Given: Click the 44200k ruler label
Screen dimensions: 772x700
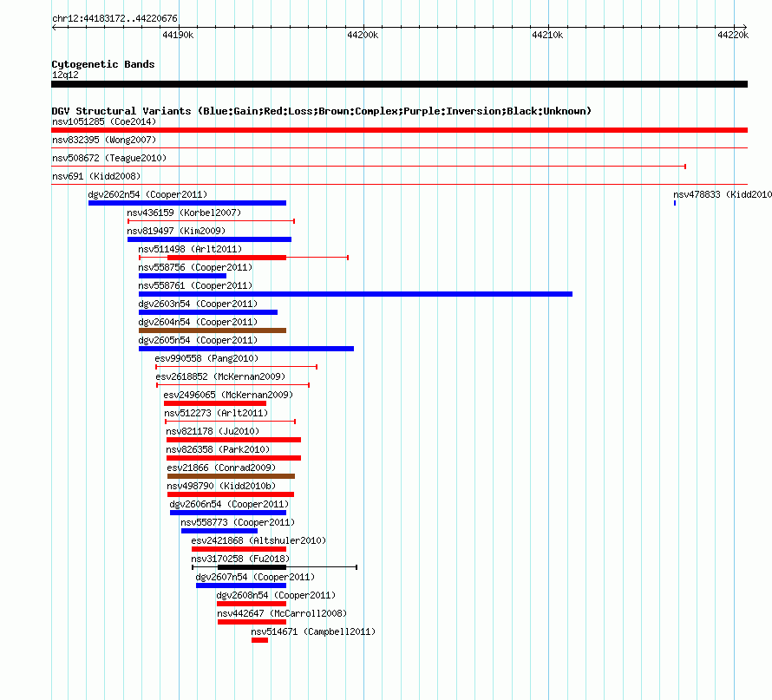Looking at the screenshot, I should click(363, 35).
